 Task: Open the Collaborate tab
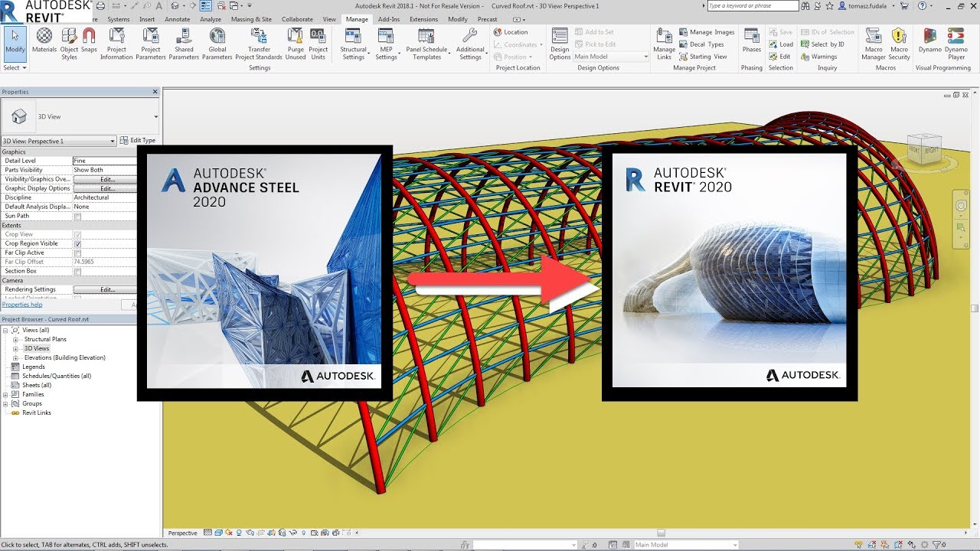(x=297, y=19)
